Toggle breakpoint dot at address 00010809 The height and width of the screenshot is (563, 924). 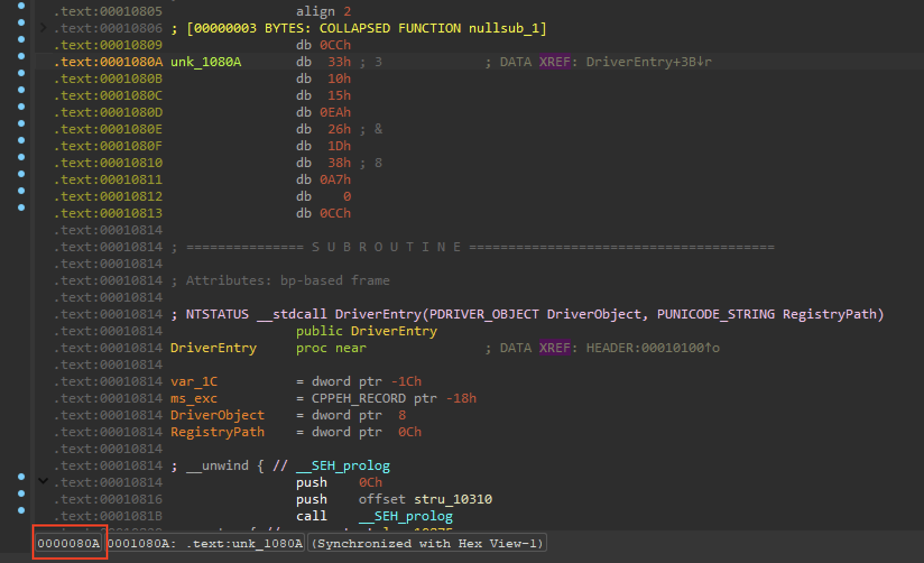(x=21, y=39)
